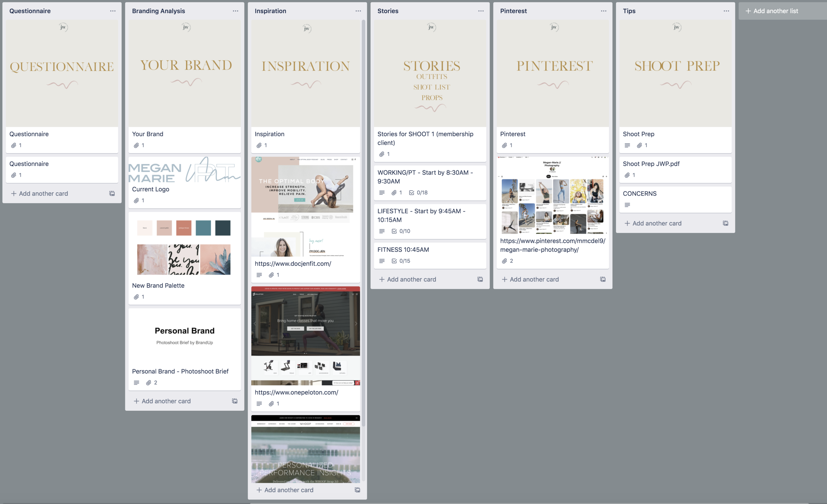Click template card icon in Pinterest list
The height and width of the screenshot is (504, 827).
603,279
